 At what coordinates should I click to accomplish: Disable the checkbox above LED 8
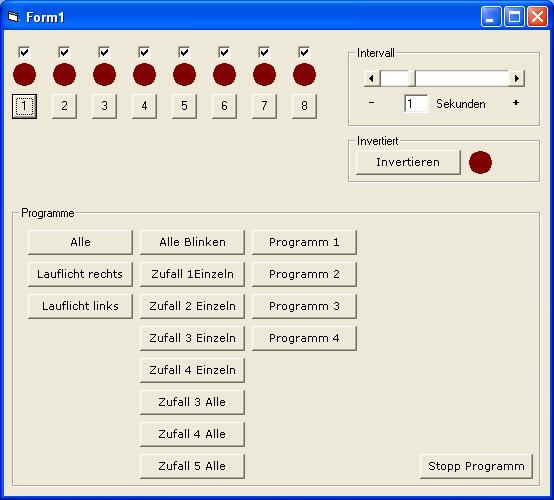click(304, 52)
